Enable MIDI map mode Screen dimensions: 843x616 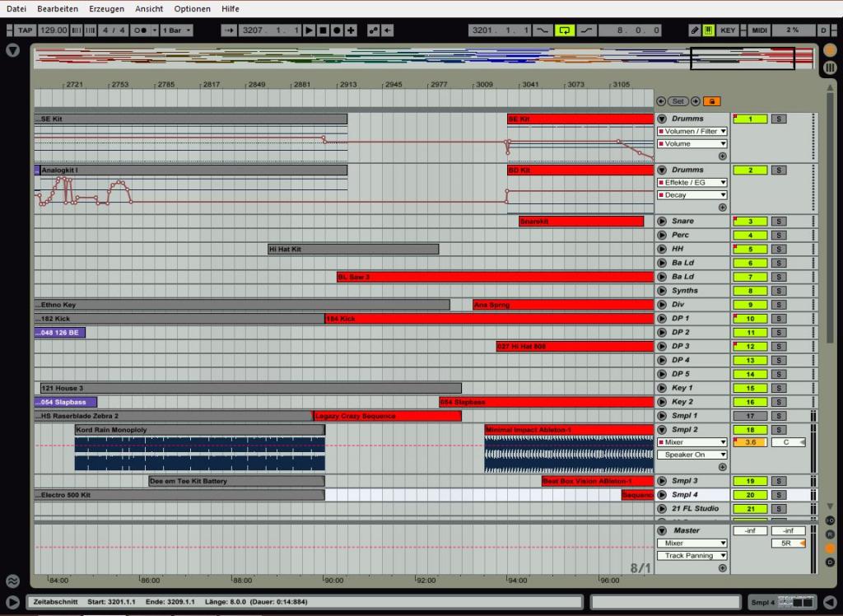pyautogui.click(x=759, y=30)
